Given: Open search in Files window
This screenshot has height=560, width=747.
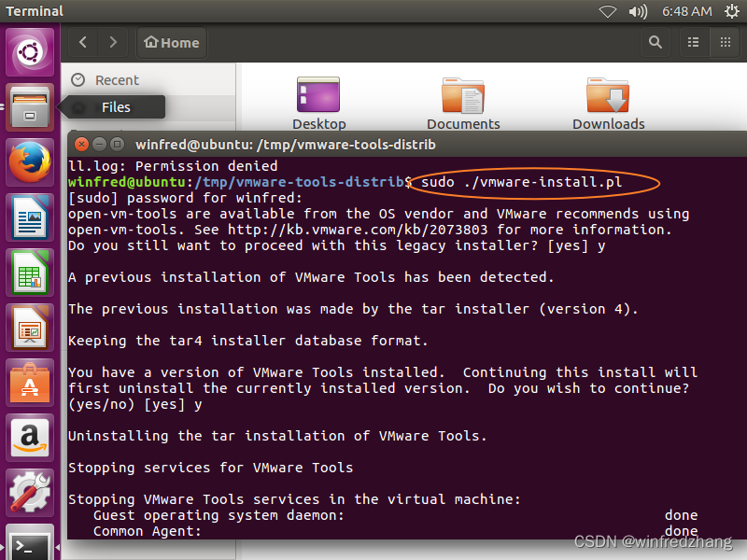Looking at the screenshot, I should [x=655, y=42].
